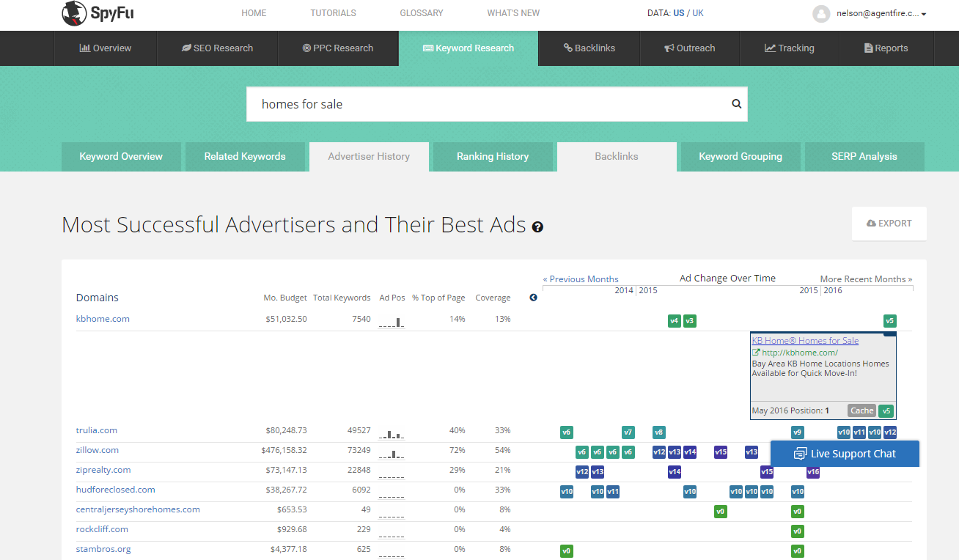
Task: Switch data to US
Action: tap(679, 13)
